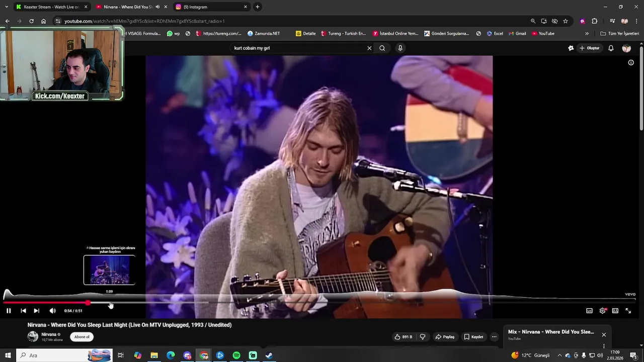Open the Gmail bookmark
Image resolution: width=644 pixels, height=362 pixels.
point(517,34)
